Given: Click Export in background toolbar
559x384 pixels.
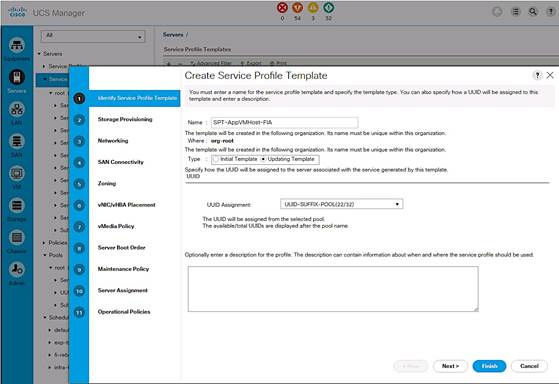Looking at the screenshot, I should pyautogui.click(x=251, y=63).
